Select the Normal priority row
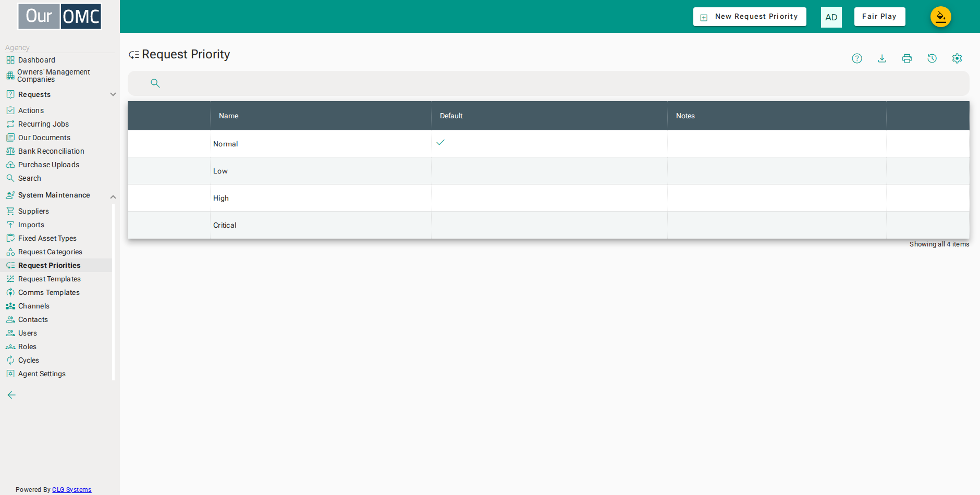 (x=548, y=144)
